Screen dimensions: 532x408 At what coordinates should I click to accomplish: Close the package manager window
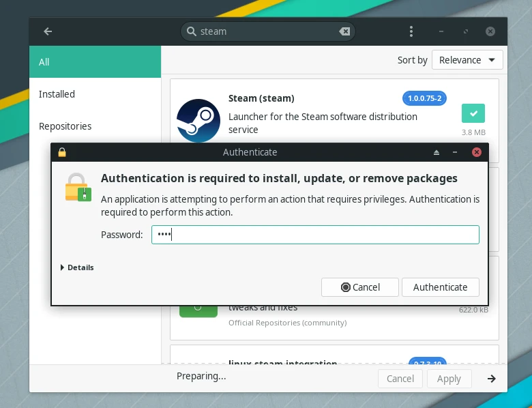coord(490,31)
